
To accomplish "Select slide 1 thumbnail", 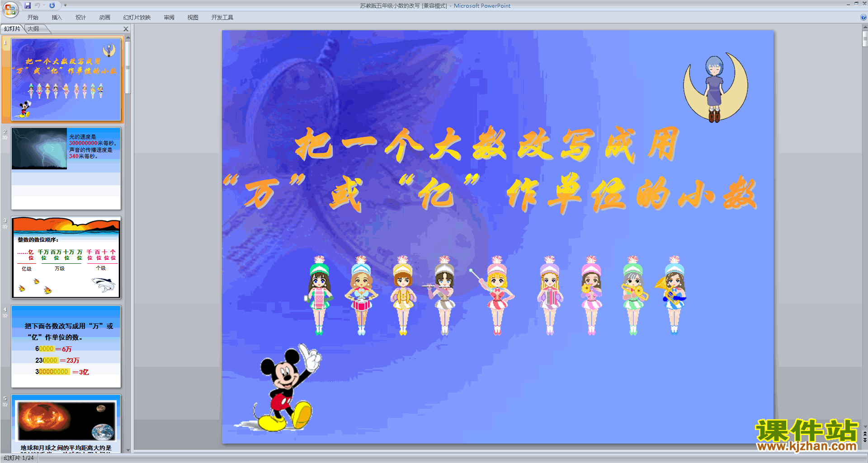I will point(66,80).
